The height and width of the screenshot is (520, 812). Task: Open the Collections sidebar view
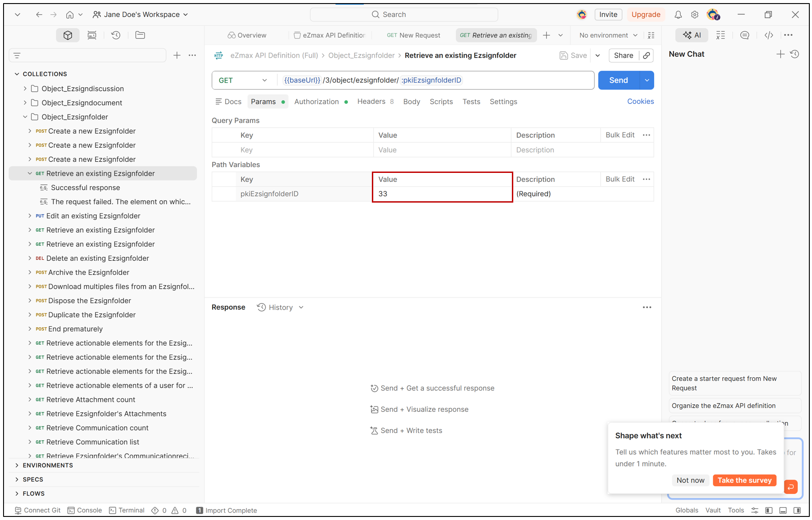pos(68,35)
